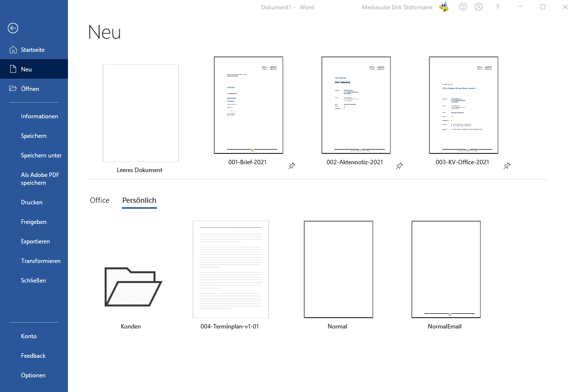This screenshot has height=392, width=576.
Task: Click the back arrow icon
Action: coord(13,28)
